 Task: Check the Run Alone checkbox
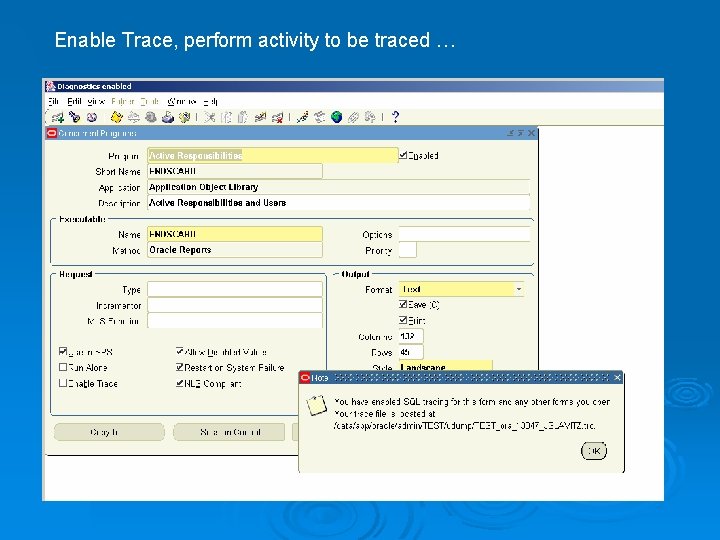(x=63, y=367)
